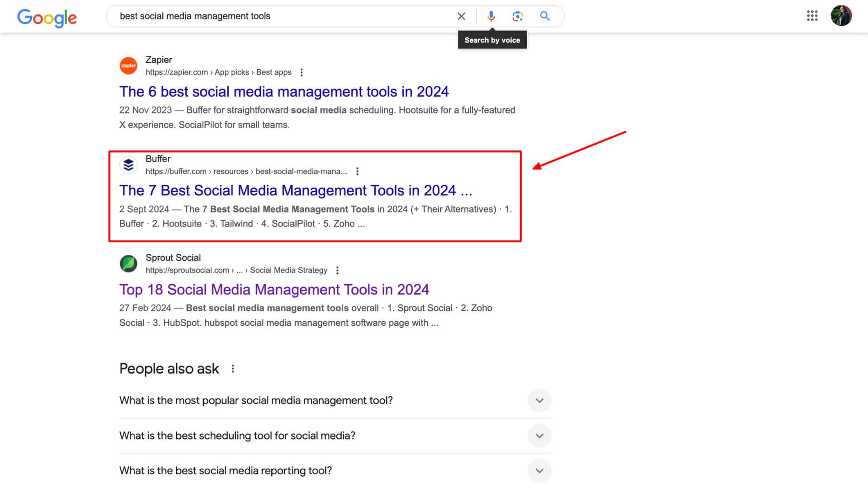Click the Google logo
868x488 pixels.
click(47, 18)
